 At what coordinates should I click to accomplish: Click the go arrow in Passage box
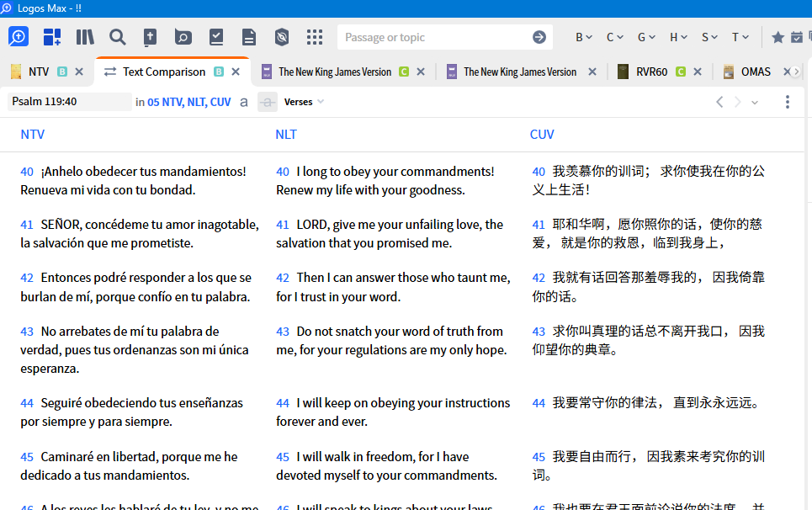pos(539,37)
